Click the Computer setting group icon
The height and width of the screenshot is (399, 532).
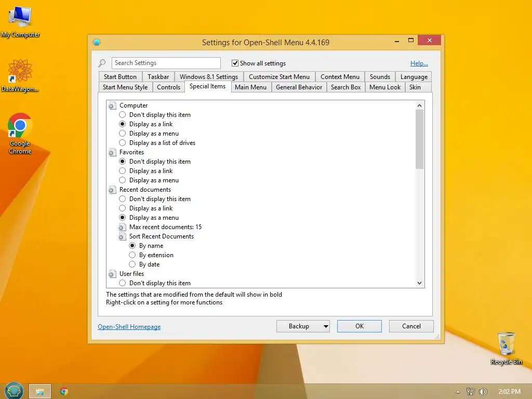pos(112,105)
